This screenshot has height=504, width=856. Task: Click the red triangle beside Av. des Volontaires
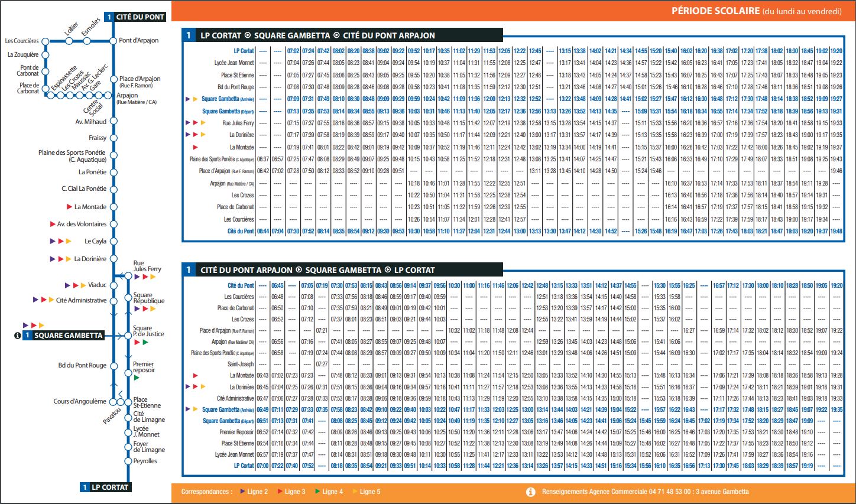point(53,225)
